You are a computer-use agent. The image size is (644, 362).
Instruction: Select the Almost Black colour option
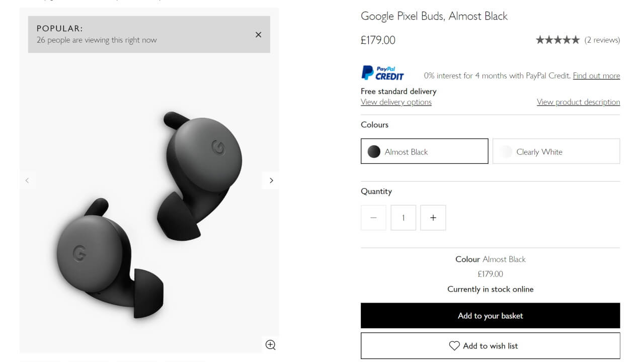[425, 151]
